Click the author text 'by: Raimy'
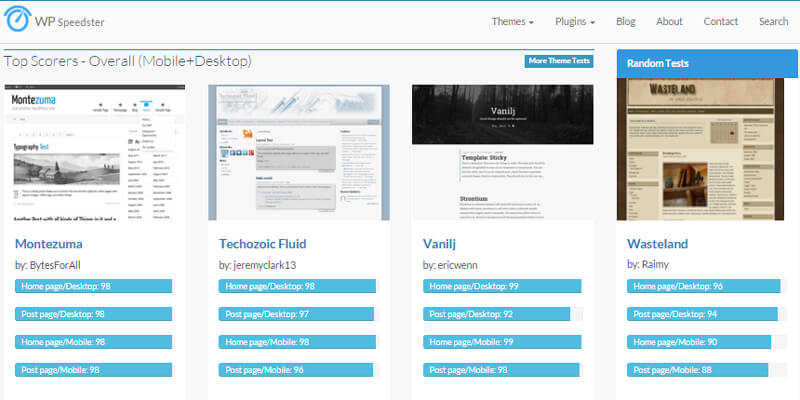This screenshot has height=400, width=800. pos(648,264)
